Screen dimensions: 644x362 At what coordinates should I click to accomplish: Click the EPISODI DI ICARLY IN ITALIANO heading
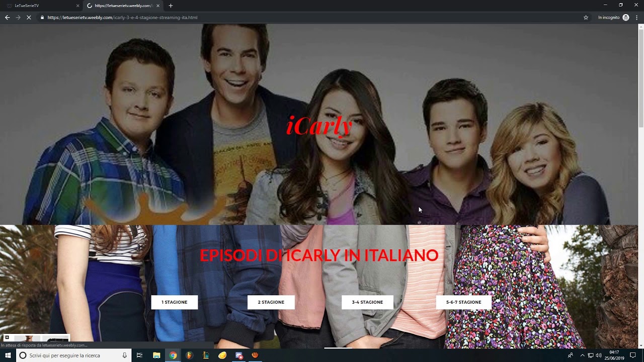(x=319, y=255)
